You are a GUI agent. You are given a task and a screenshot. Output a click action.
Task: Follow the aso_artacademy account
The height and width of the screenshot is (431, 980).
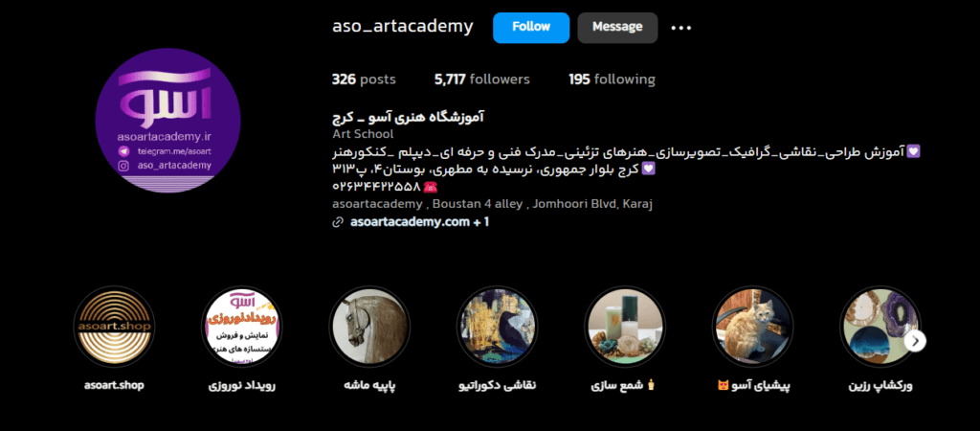531,28
